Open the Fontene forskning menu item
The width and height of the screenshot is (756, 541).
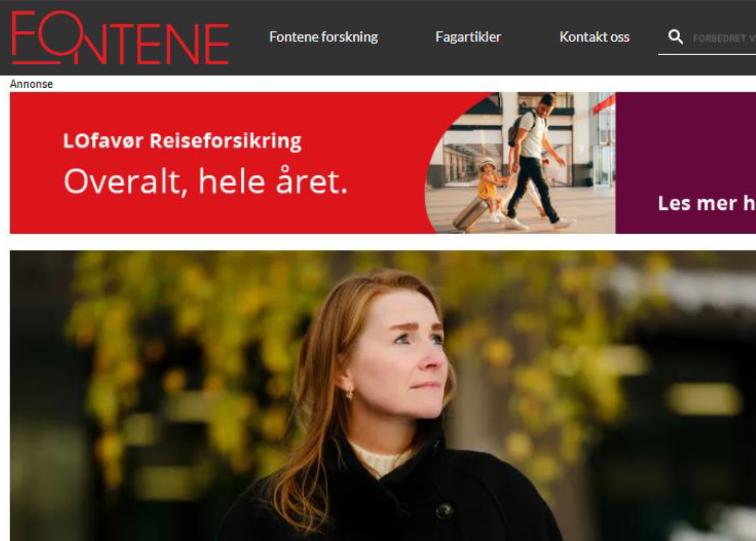coord(324,37)
